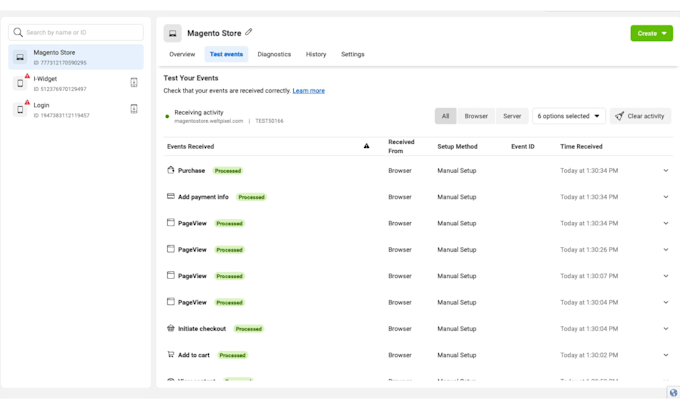Viewport: 680px width, 409px height.
Task: Click the Login app icon with warning
Action: [x=20, y=110]
